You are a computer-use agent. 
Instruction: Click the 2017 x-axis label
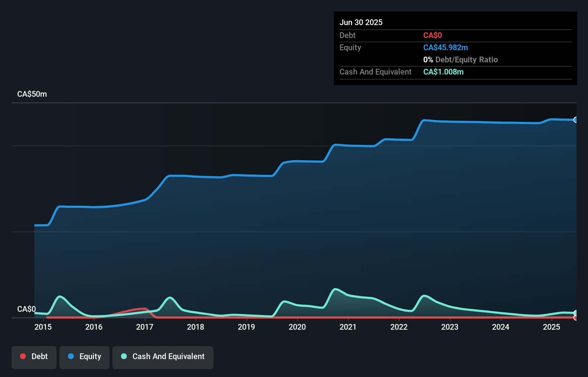[x=145, y=327]
